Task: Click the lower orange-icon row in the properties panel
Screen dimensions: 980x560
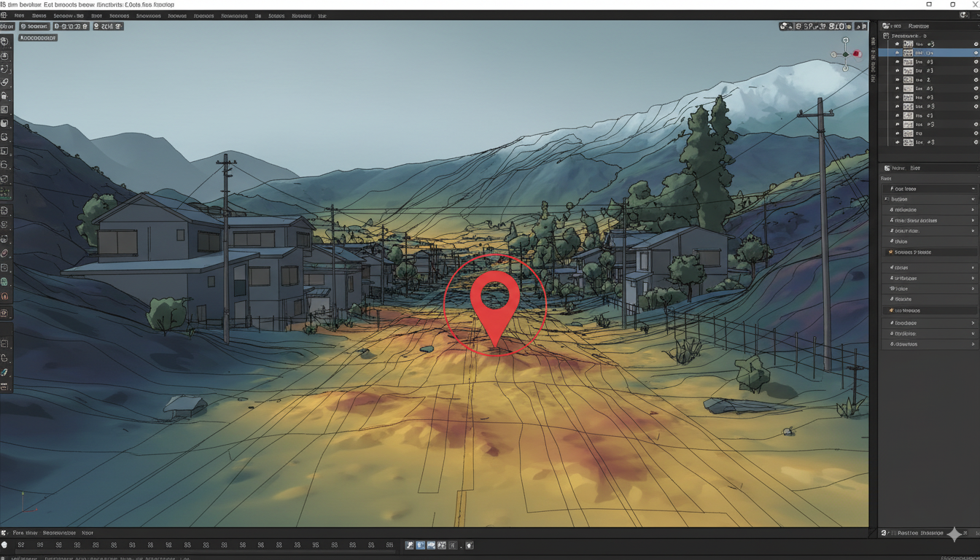Action: (x=929, y=311)
